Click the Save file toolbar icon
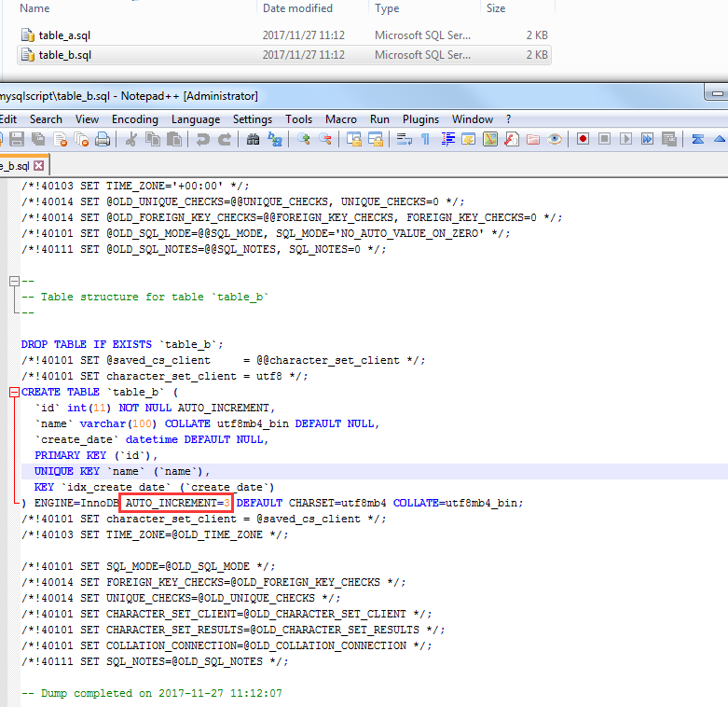This screenshot has width=728, height=707. 17,139
